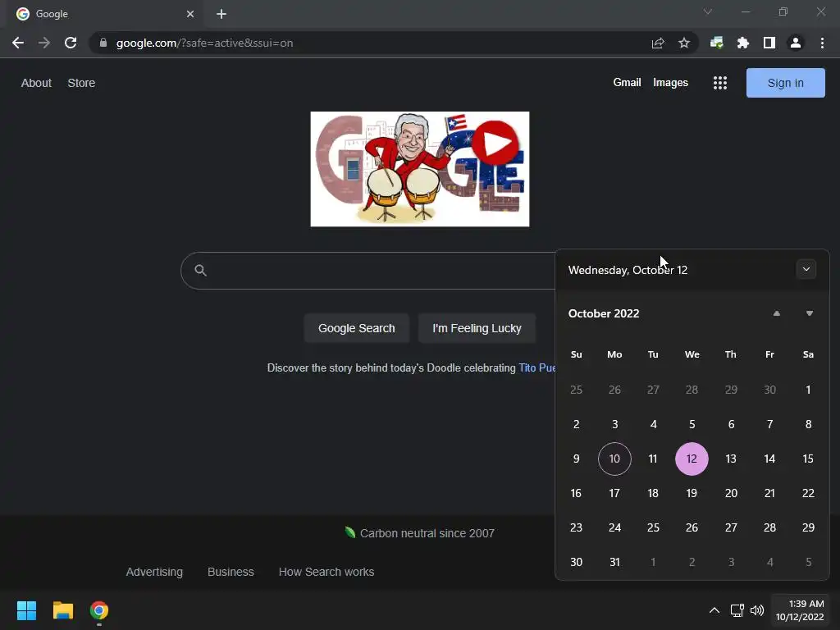Share this page using the address bar icon
The image size is (840, 630).
point(658,43)
